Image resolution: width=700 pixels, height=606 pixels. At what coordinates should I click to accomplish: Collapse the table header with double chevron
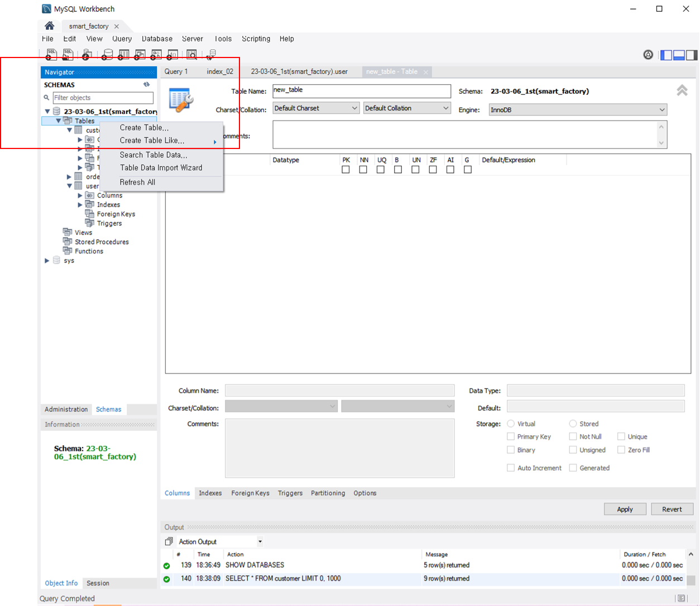click(x=682, y=90)
